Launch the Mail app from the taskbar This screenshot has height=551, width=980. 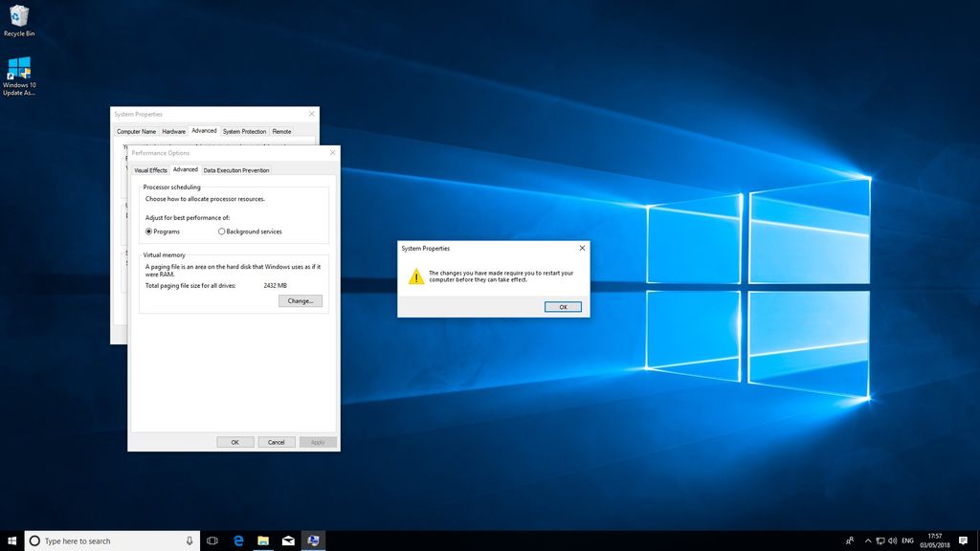tap(287, 540)
